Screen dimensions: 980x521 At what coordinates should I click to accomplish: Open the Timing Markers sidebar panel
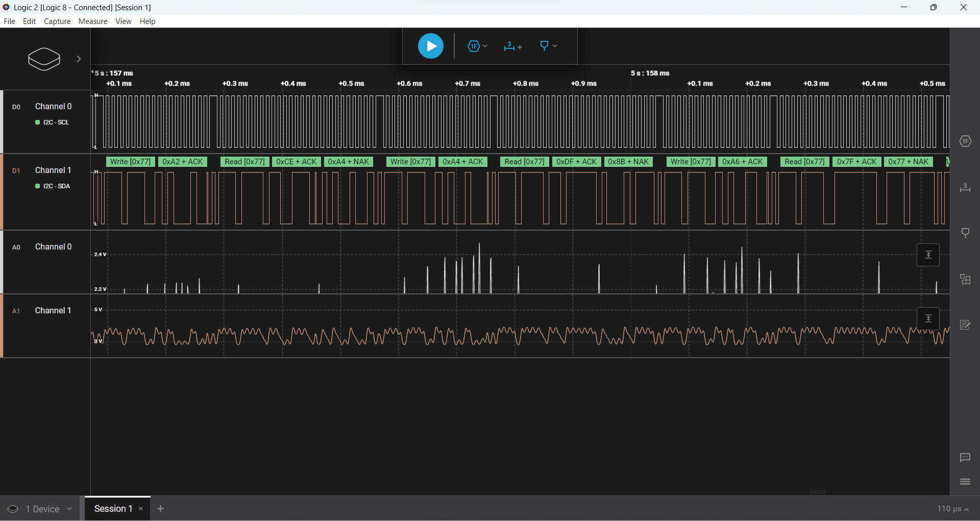965,233
